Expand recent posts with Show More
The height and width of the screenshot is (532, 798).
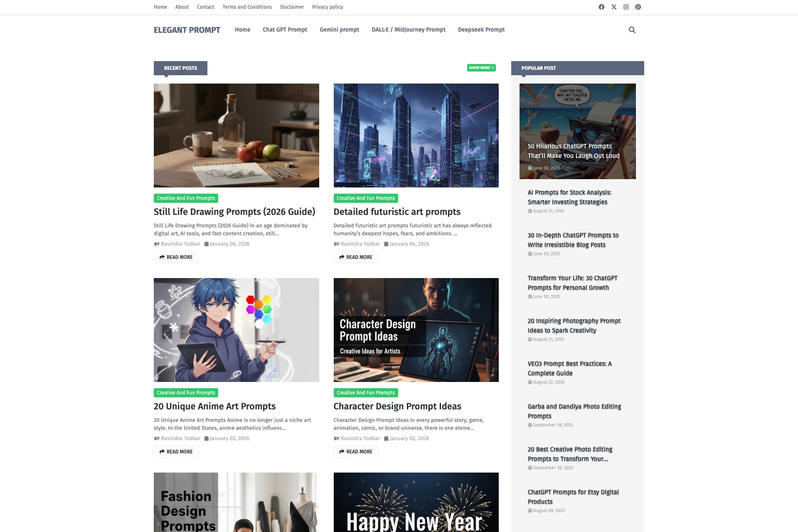[x=481, y=68]
